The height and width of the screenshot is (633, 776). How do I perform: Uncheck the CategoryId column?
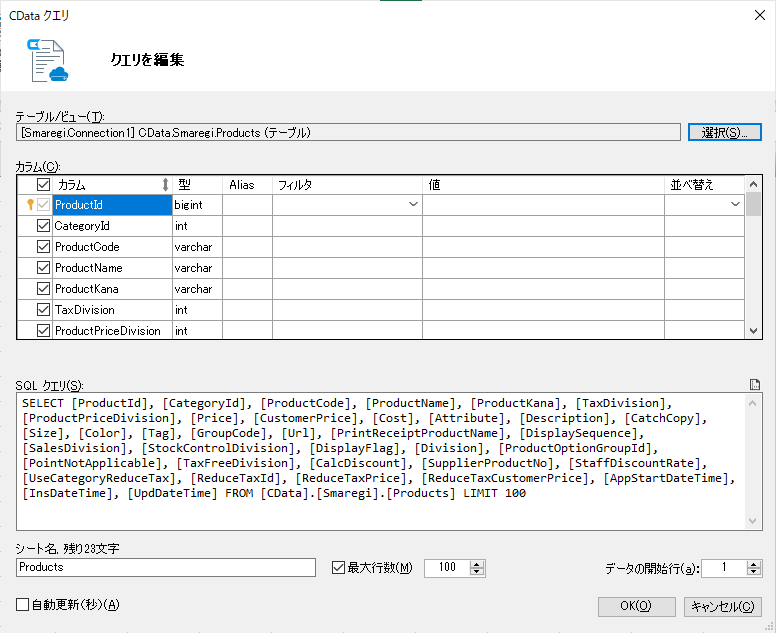44,226
